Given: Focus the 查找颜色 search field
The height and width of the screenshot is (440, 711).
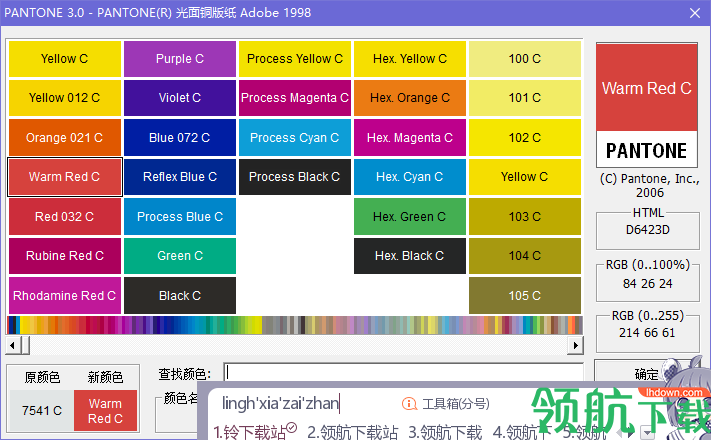Looking at the screenshot, I should pyautogui.click(x=404, y=373).
